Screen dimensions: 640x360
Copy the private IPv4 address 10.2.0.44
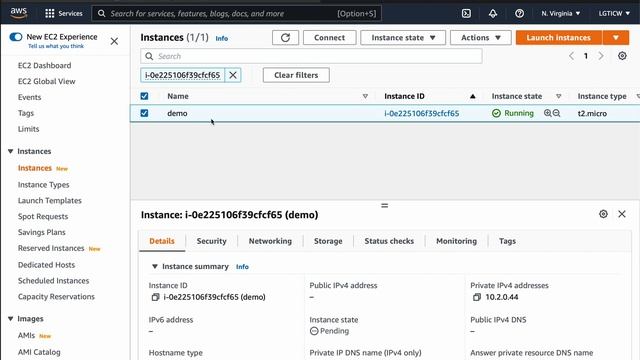pyautogui.click(x=476, y=297)
